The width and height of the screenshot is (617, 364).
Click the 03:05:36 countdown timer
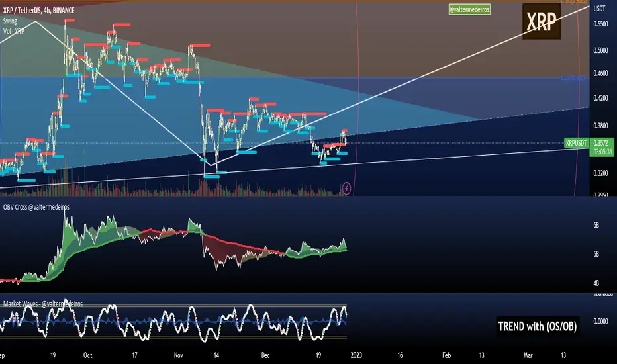[x=602, y=152]
